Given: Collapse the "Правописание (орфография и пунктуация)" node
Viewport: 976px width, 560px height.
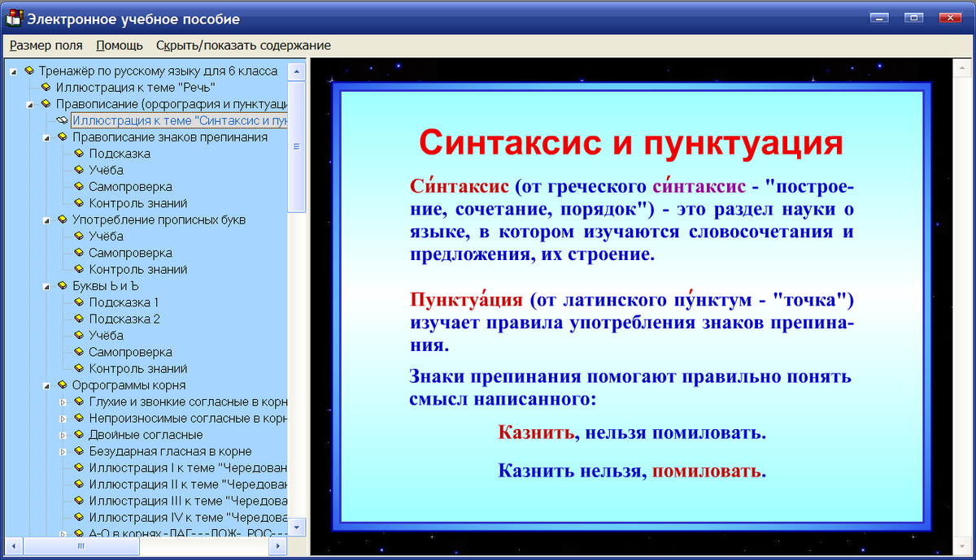Looking at the screenshot, I should coord(29,105).
